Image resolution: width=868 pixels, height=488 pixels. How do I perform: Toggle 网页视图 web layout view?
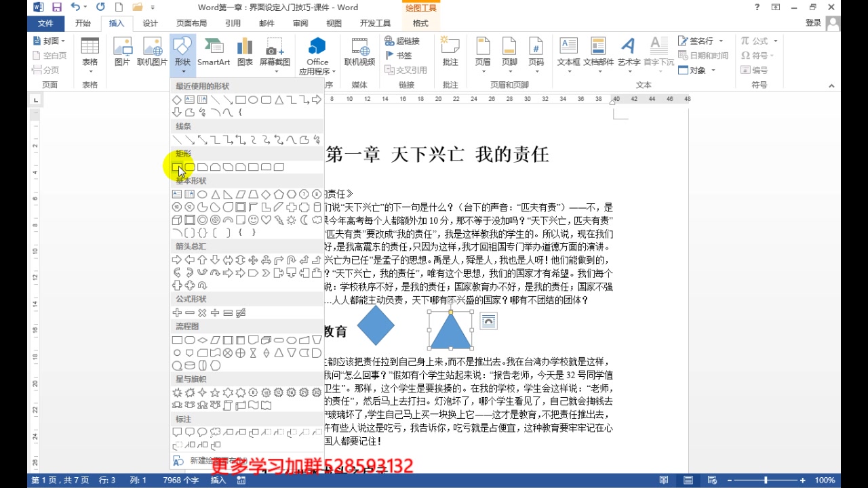pos(712,480)
